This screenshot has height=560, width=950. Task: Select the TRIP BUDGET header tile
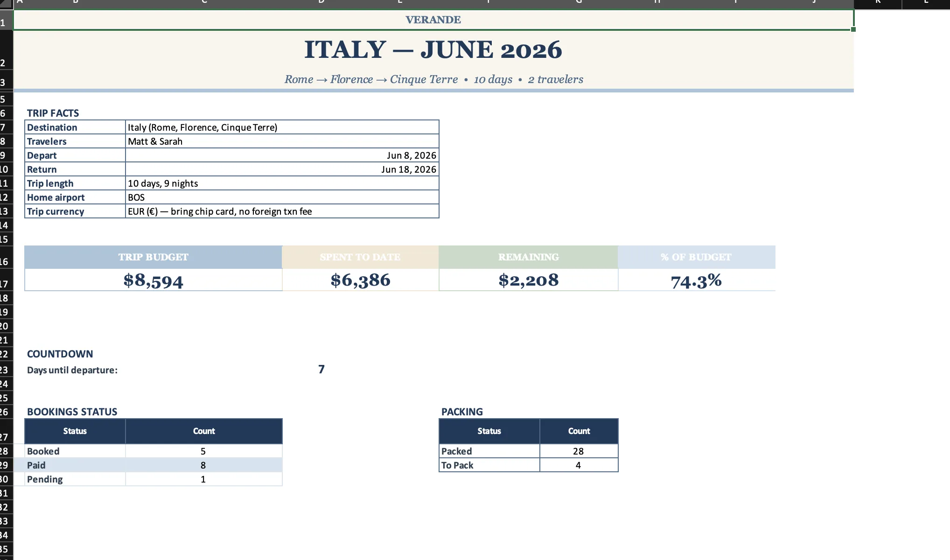tap(153, 257)
